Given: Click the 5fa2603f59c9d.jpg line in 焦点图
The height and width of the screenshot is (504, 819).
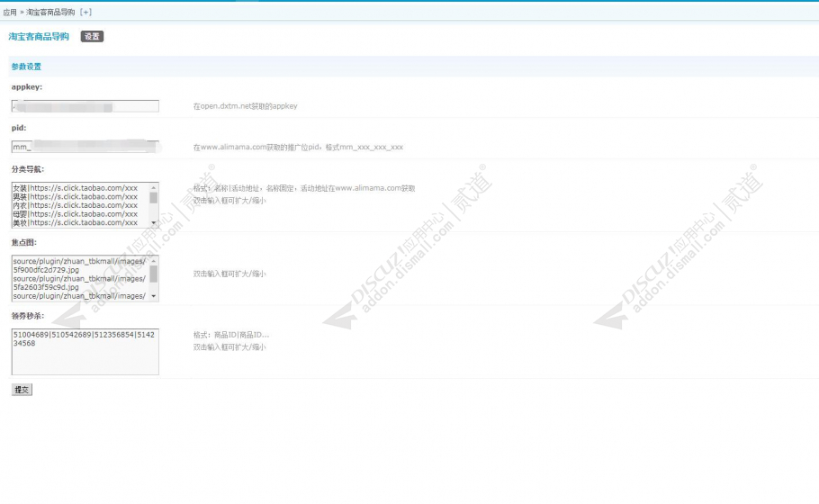Looking at the screenshot, I should [x=47, y=287].
